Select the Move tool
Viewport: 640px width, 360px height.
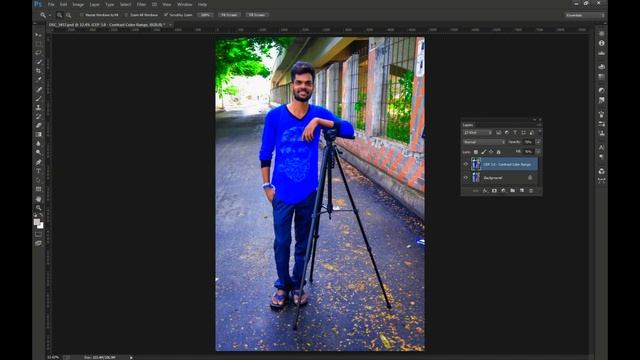(x=38, y=35)
